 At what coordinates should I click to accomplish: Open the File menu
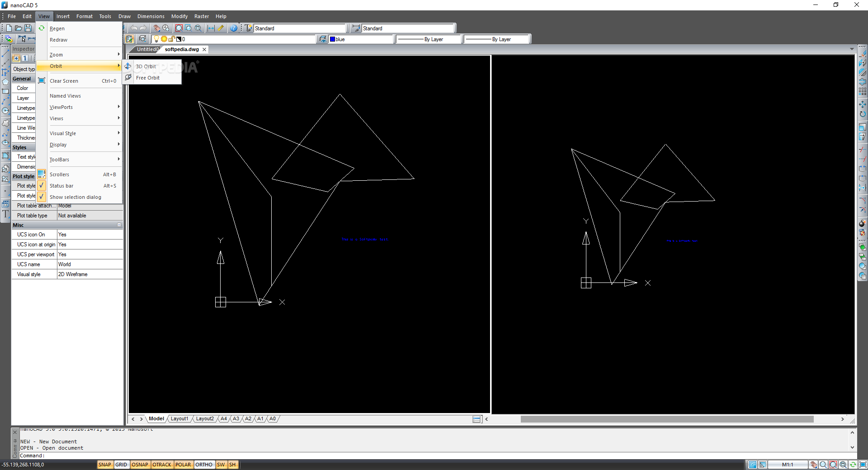[x=12, y=16]
